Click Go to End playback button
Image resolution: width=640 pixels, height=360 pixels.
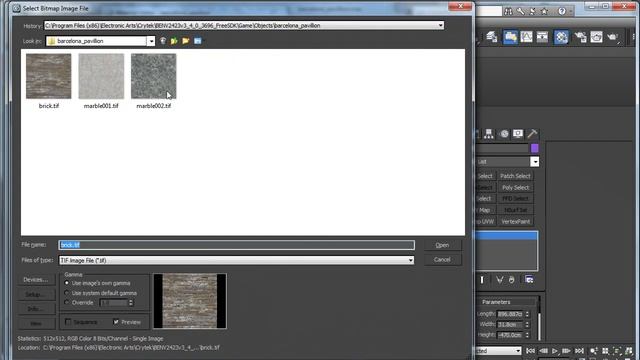click(x=579, y=351)
